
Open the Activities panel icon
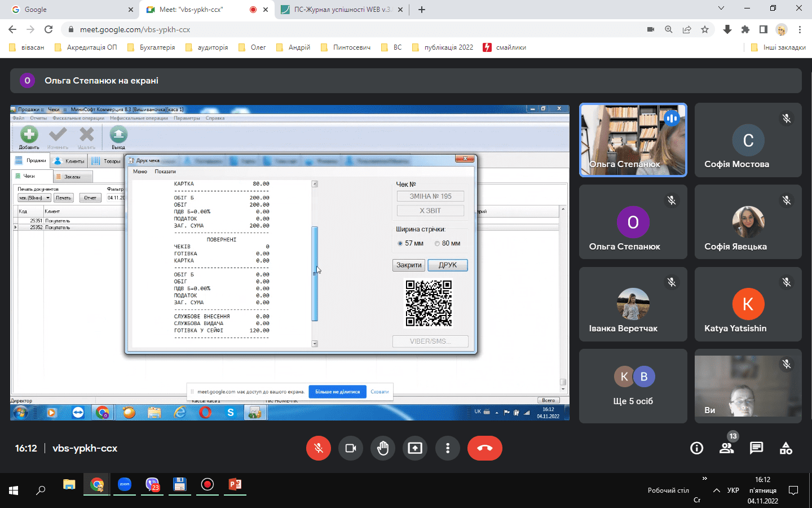click(x=786, y=448)
